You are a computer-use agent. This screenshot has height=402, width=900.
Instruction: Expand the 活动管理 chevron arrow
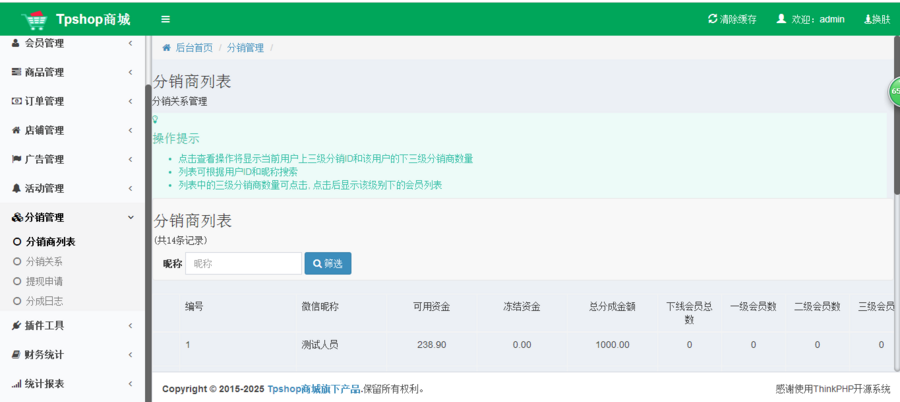click(x=130, y=188)
